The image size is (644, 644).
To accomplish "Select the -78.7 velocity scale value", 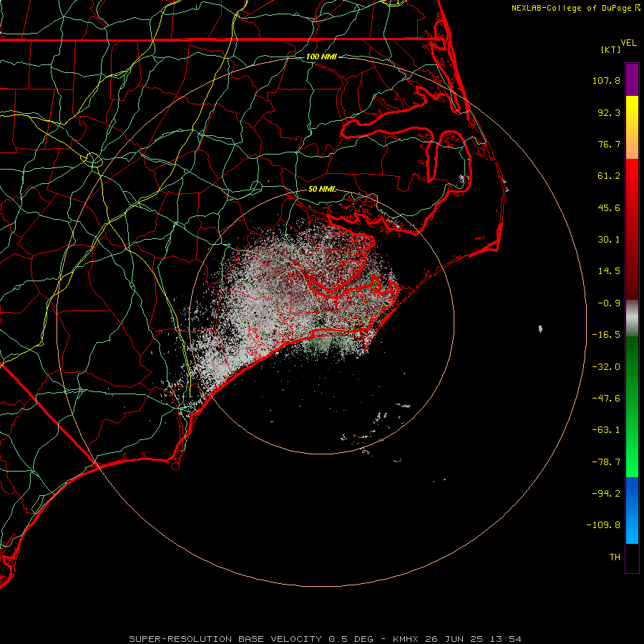I will click(x=606, y=462).
